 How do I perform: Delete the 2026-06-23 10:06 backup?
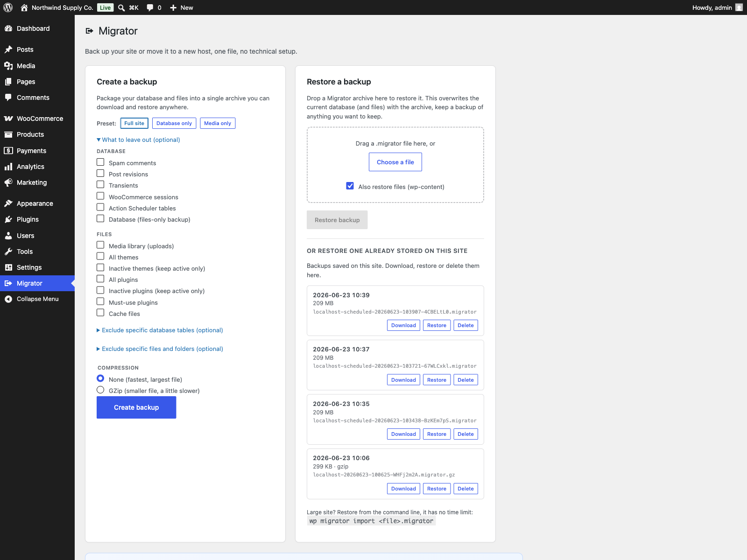pos(465,489)
